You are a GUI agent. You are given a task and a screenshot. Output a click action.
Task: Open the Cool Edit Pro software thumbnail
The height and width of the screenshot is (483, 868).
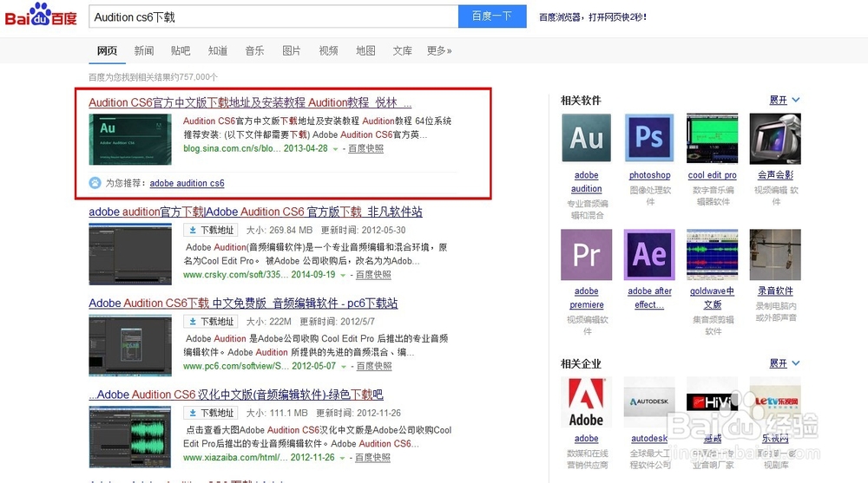tap(712, 139)
